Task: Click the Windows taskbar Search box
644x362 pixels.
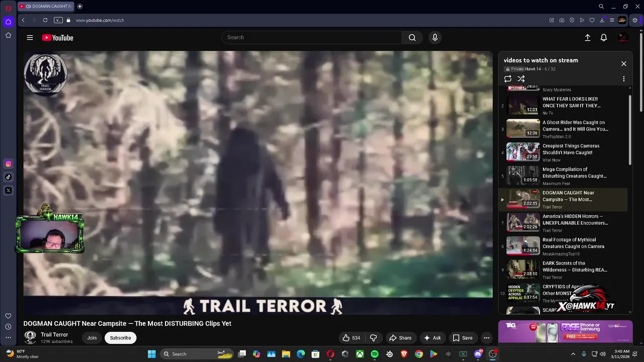Action: tap(197, 354)
